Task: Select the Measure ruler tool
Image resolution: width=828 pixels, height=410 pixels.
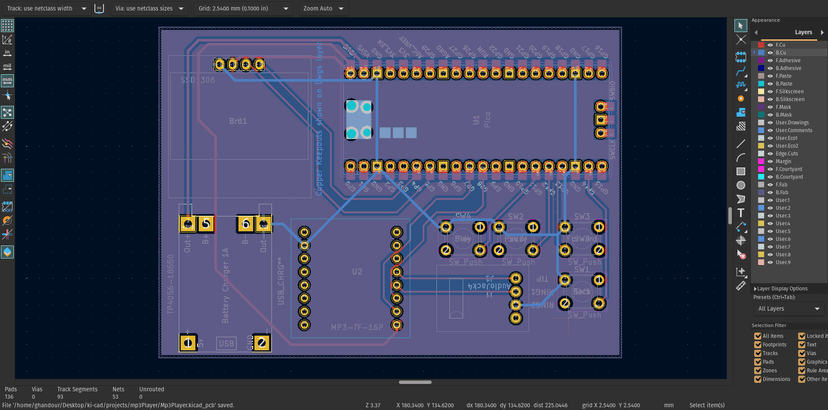Action: coord(741,286)
